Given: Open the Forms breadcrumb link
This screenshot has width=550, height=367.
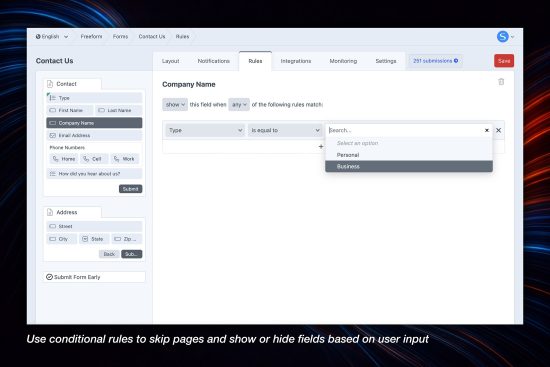Looking at the screenshot, I should [x=120, y=36].
